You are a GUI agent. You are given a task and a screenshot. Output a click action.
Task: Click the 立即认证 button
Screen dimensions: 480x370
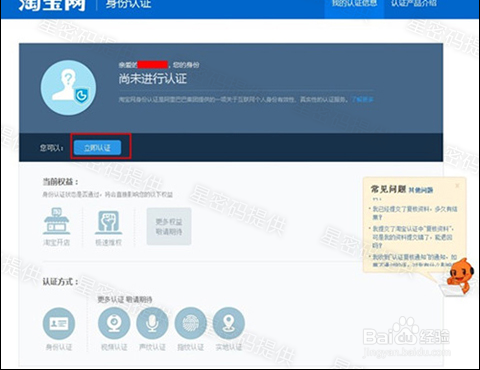pos(97,147)
